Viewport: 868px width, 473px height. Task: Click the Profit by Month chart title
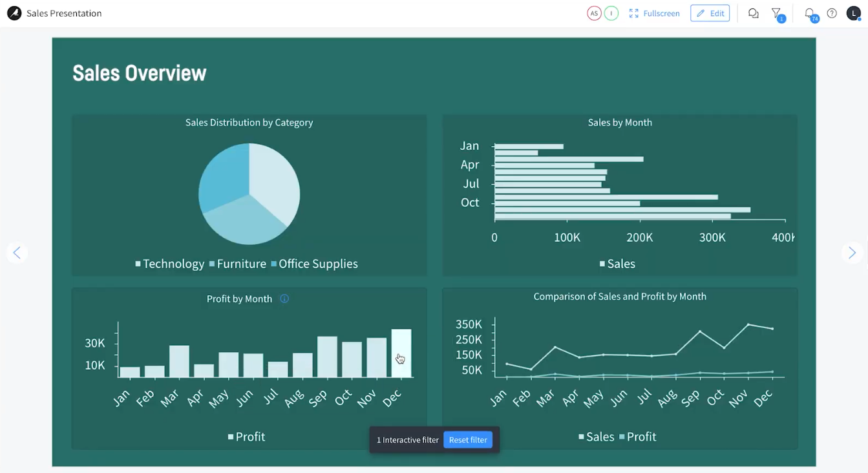click(x=239, y=299)
